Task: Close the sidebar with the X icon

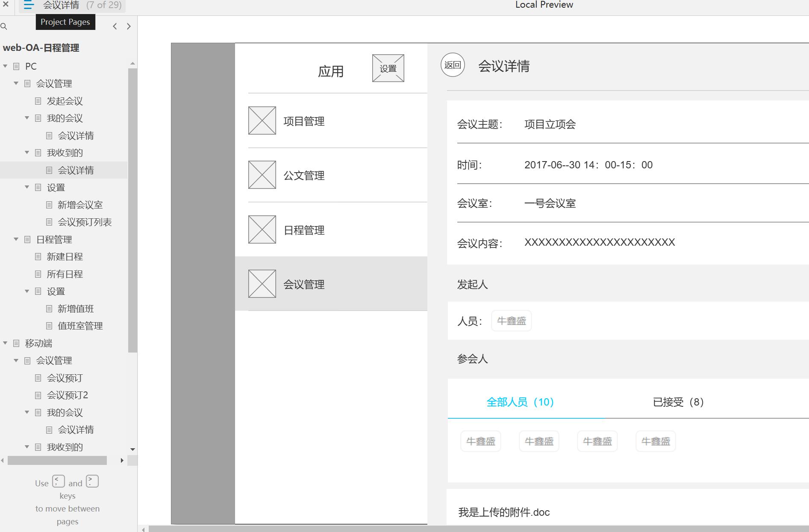Action: (6, 5)
